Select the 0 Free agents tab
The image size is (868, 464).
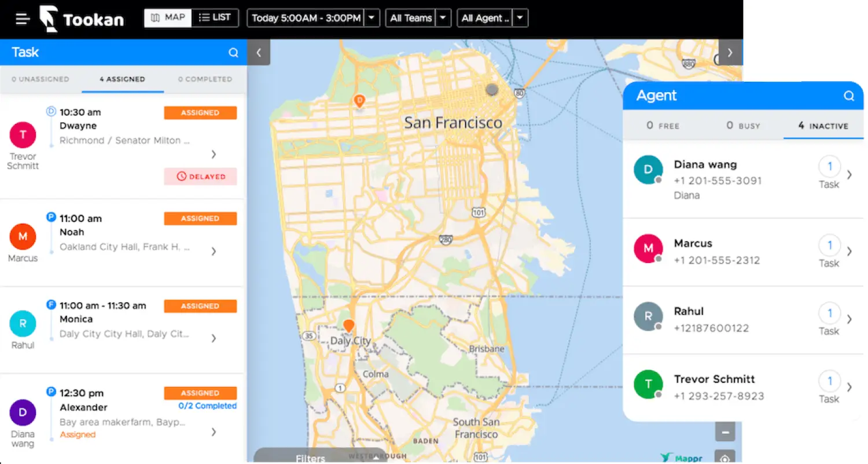click(x=663, y=126)
